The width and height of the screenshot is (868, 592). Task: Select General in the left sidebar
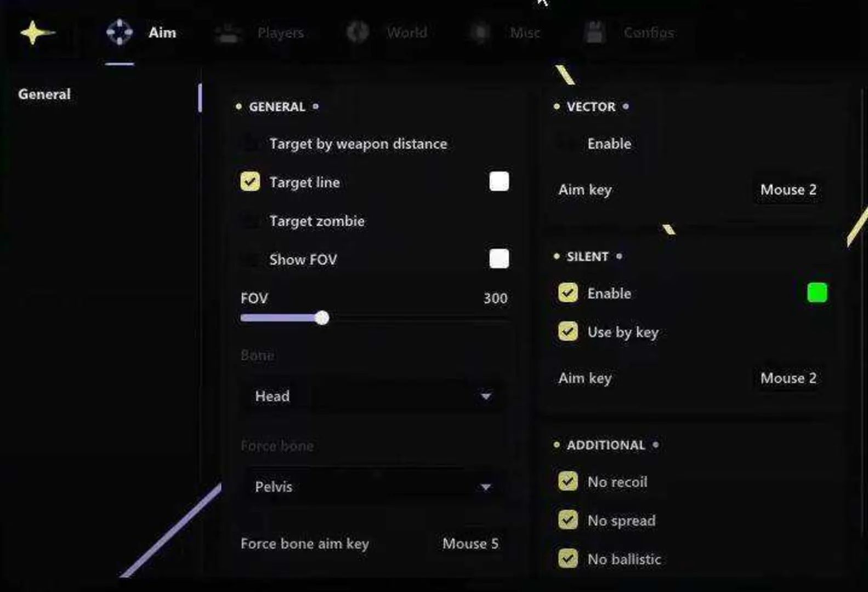[x=44, y=94]
